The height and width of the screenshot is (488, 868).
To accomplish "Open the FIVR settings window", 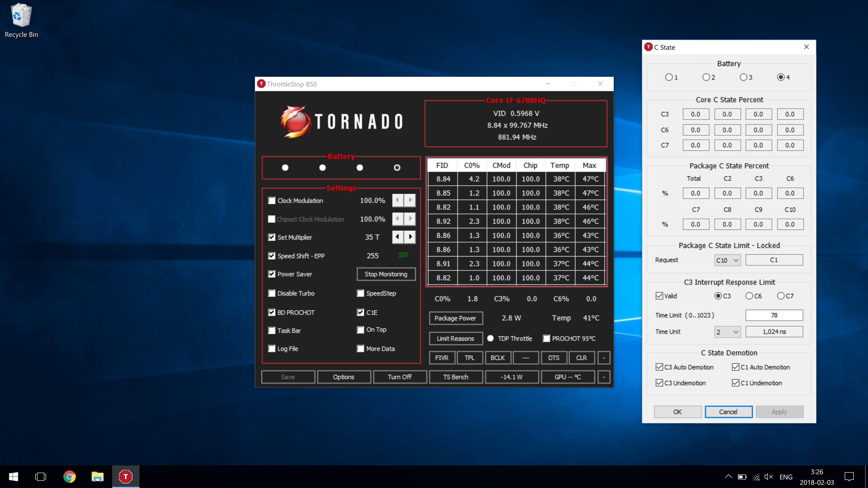I will click(442, 358).
